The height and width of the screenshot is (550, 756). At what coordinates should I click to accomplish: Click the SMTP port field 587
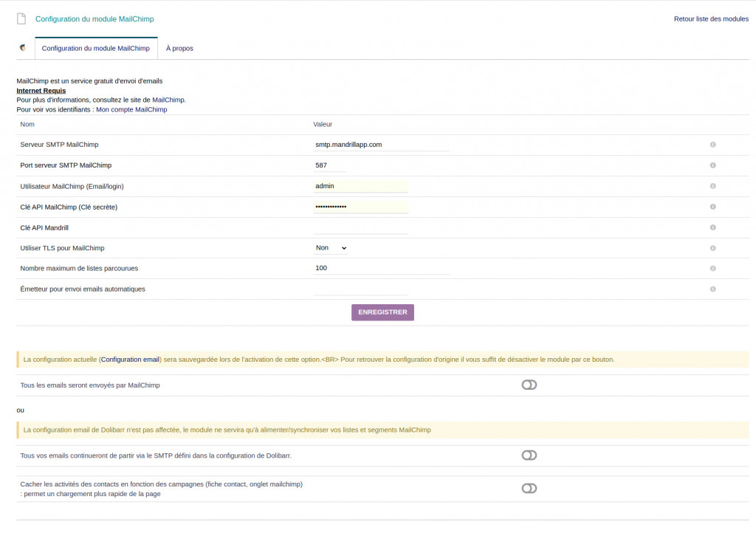pyautogui.click(x=329, y=165)
